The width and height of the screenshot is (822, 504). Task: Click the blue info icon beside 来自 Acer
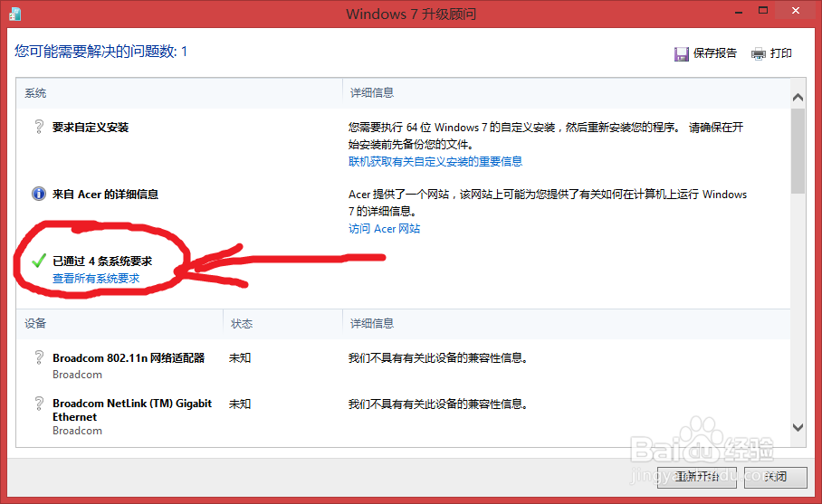(x=39, y=194)
